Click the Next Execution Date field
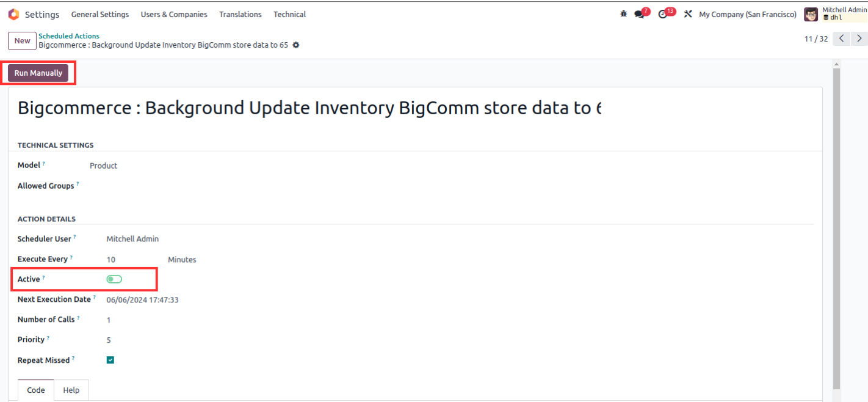The image size is (868, 402). [x=142, y=300]
